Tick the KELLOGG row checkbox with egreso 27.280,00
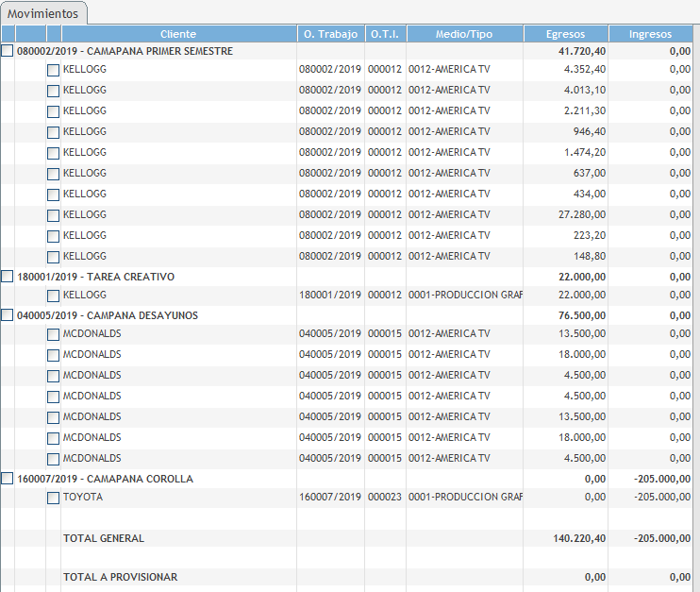Image resolution: width=700 pixels, height=592 pixels. 53,215
